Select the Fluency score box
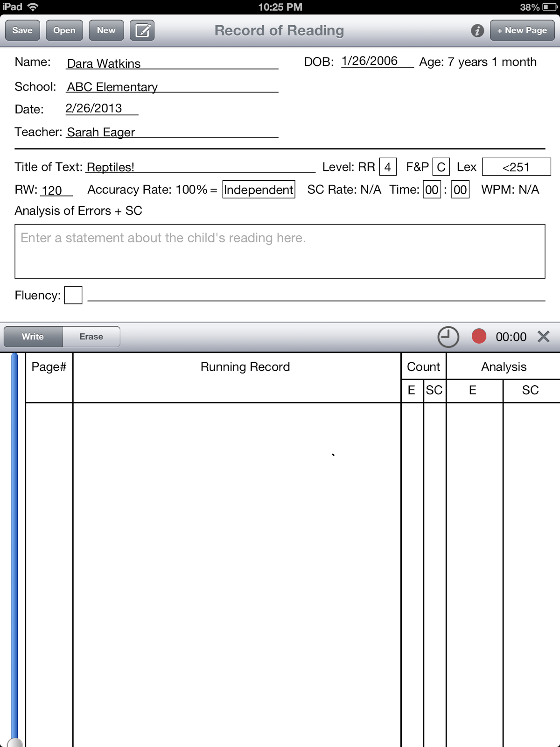Image resolution: width=560 pixels, height=747 pixels. (x=73, y=295)
